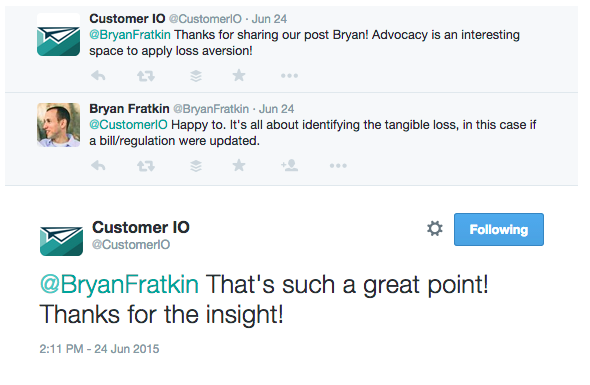Open the 2:11 PM - 24 Jun 2015 timestamp
590x385 pixels.
click(99, 349)
